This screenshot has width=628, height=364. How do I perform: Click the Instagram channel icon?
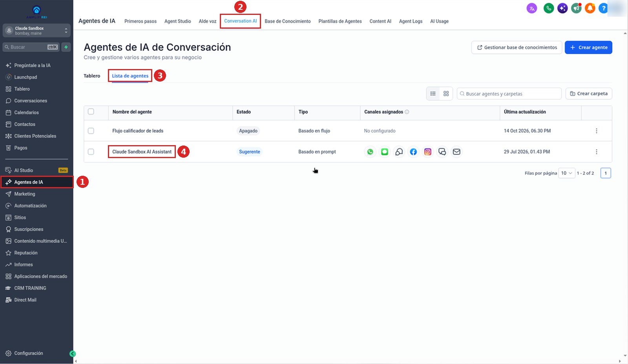(428, 152)
